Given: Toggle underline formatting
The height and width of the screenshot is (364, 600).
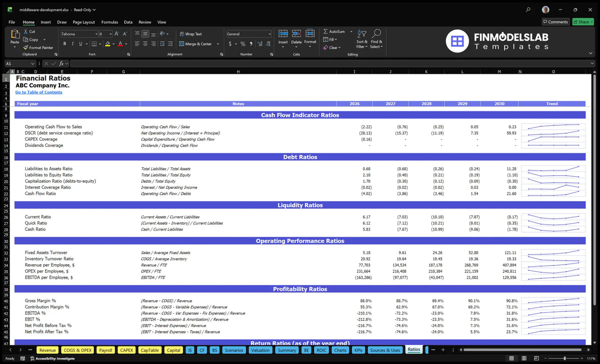Looking at the screenshot, I should point(79,44).
